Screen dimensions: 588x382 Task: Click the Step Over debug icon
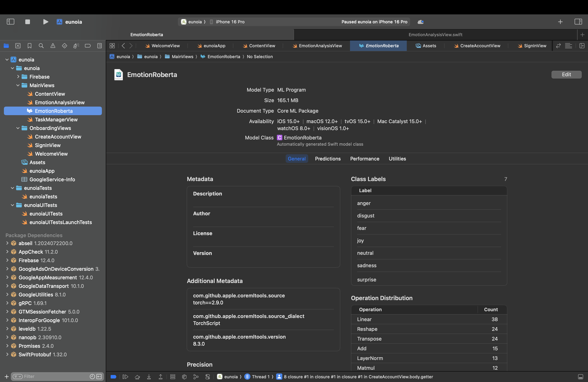pyautogui.click(x=137, y=377)
